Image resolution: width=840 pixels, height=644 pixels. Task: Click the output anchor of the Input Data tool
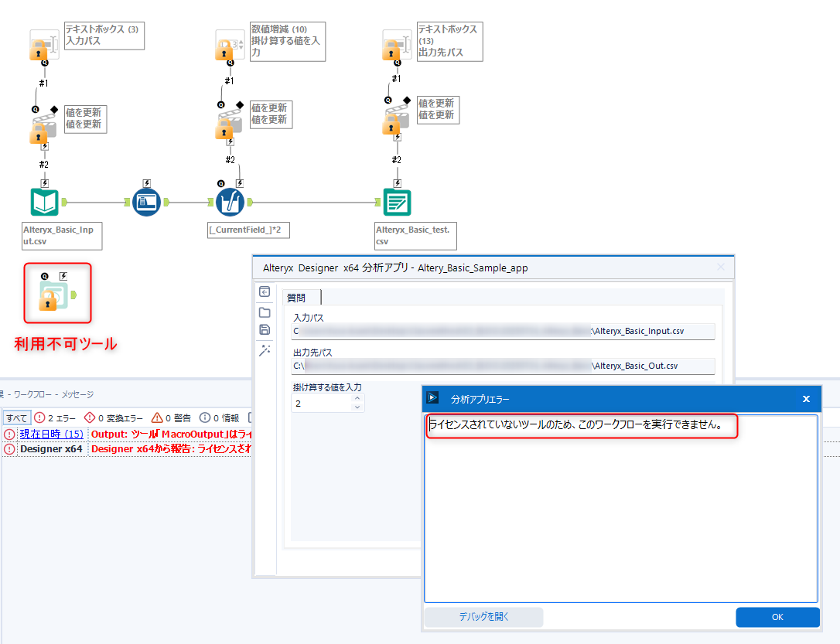pyautogui.click(x=65, y=202)
